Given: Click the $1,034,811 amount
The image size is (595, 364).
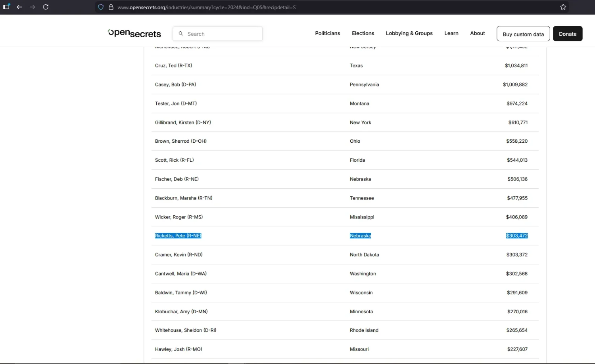Looking at the screenshot, I should (516, 66).
